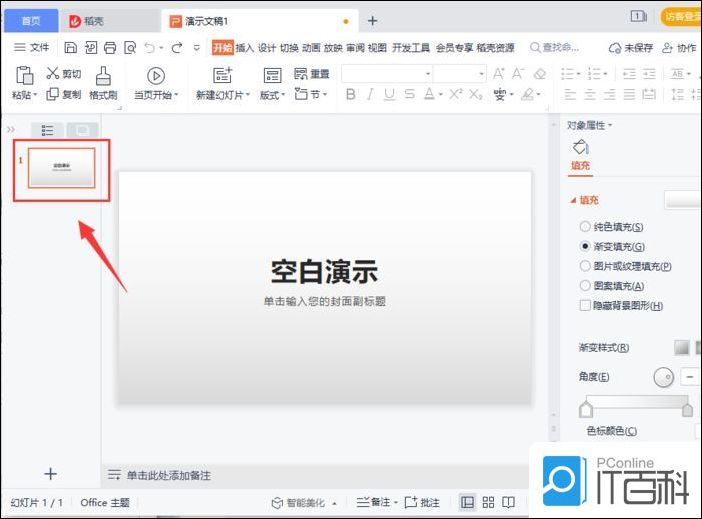Image resolution: width=702 pixels, height=519 pixels.
Task: Decrease font size with A- icon
Action: [x=518, y=73]
